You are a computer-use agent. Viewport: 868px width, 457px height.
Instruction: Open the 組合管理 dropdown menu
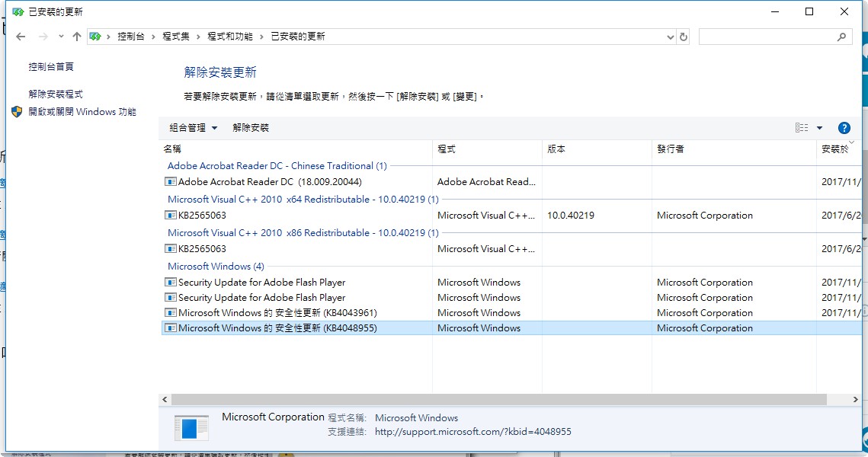pos(188,127)
